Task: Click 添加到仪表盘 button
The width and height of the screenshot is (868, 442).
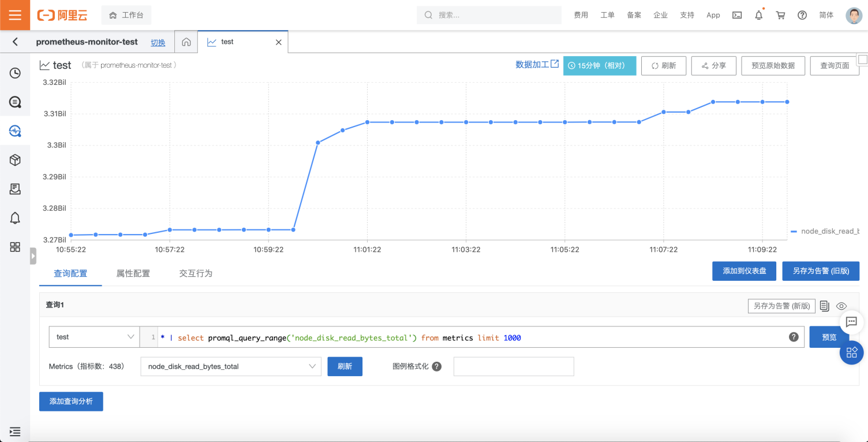Action: point(744,271)
